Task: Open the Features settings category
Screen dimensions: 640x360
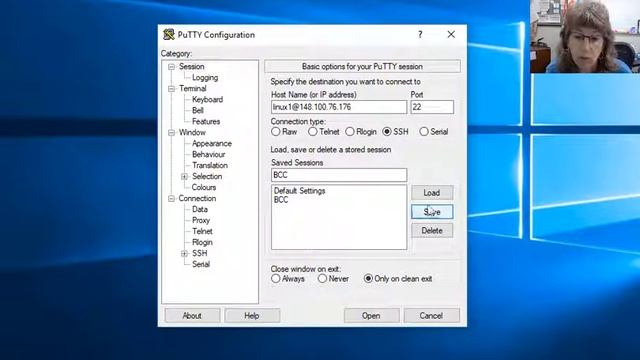Action: (x=206, y=122)
